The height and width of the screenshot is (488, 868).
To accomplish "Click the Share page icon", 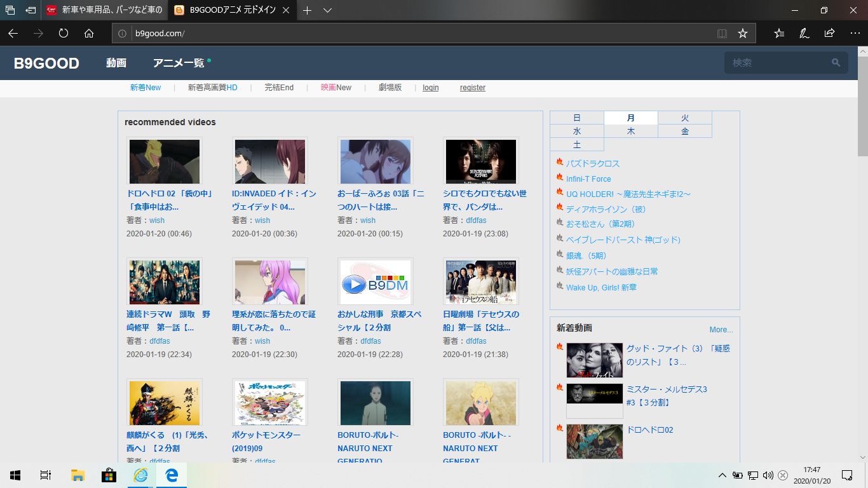I will tap(829, 33).
